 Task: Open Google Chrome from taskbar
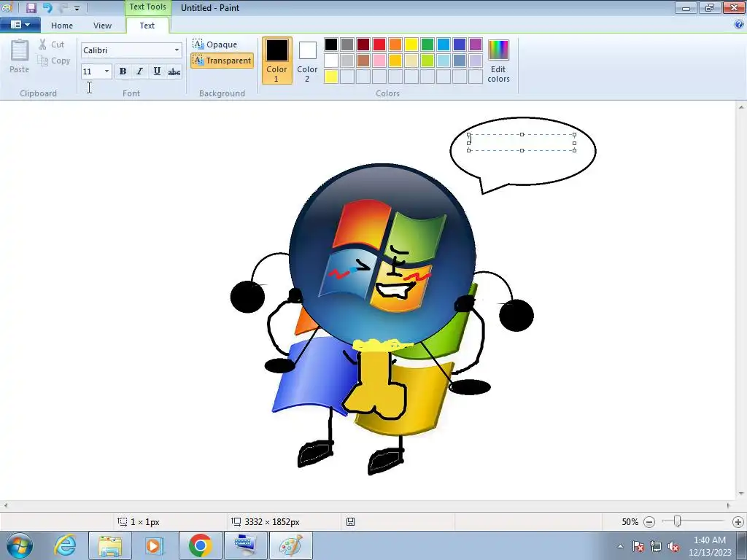[200, 545]
